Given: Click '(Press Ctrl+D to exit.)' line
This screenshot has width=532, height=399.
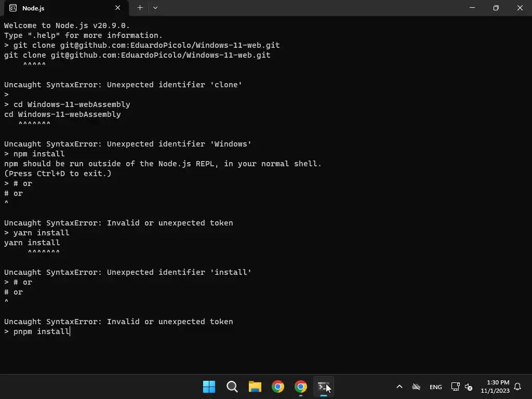Looking at the screenshot, I should click(58, 174).
